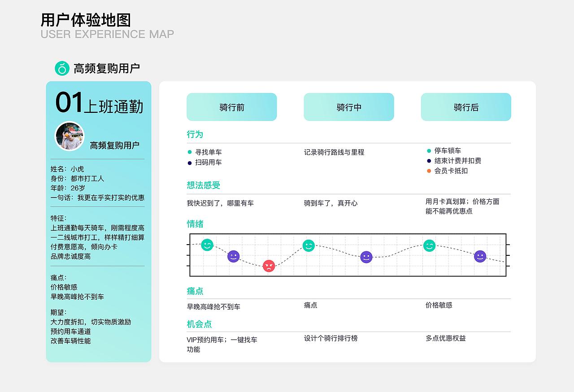
Task: Click the purple face below the 骑行中 column
Action: [x=366, y=257]
